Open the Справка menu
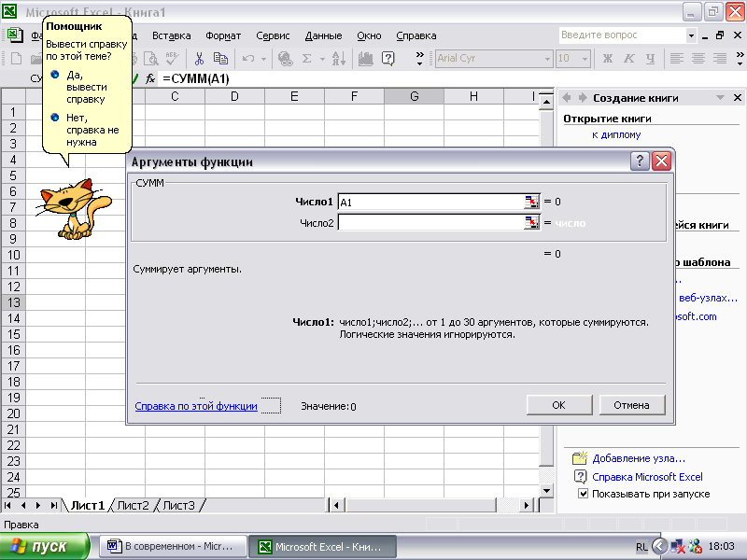Image resolution: width=747 pixels, height=560 pixels. tap(416, 35)
